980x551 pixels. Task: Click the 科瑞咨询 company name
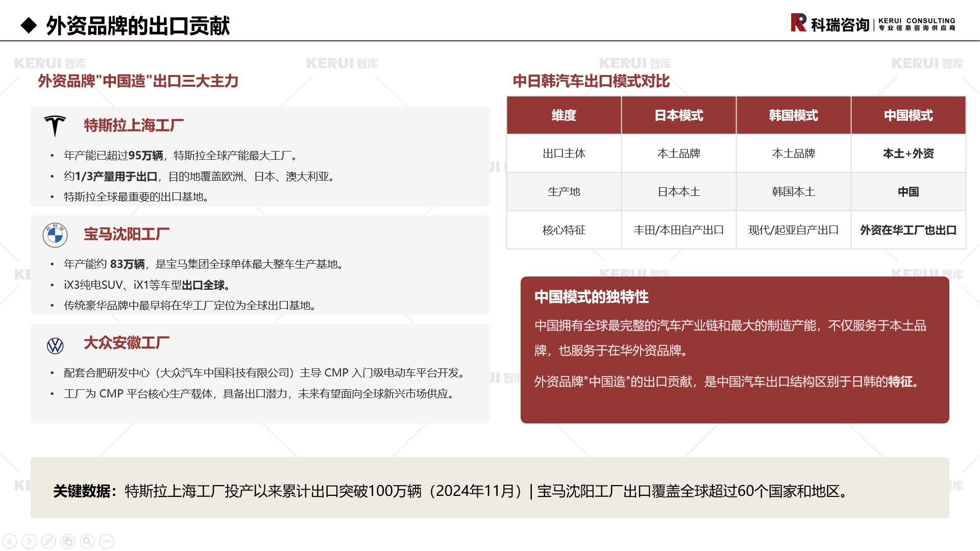(840, 24)
